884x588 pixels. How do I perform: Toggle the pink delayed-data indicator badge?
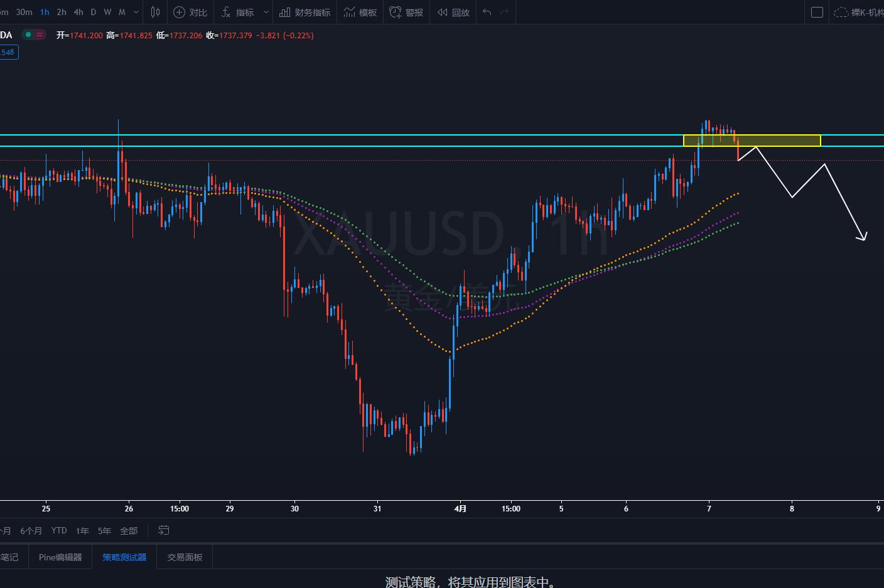[x=40, y=35]
